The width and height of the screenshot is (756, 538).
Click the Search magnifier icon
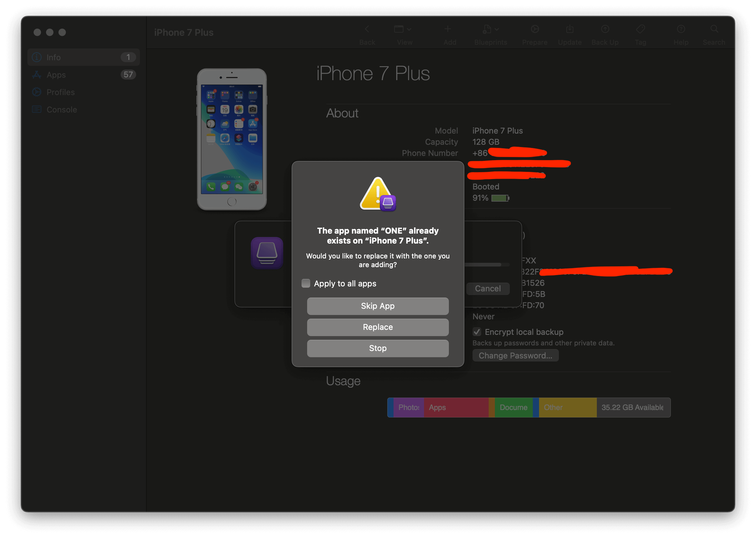714,30
